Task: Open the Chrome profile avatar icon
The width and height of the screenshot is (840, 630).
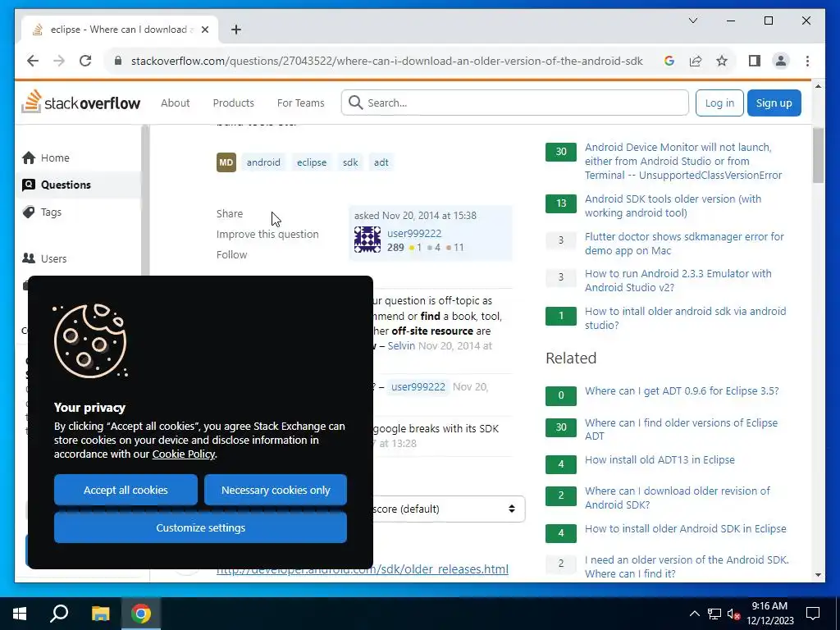Action: click(x=781, y=61)
